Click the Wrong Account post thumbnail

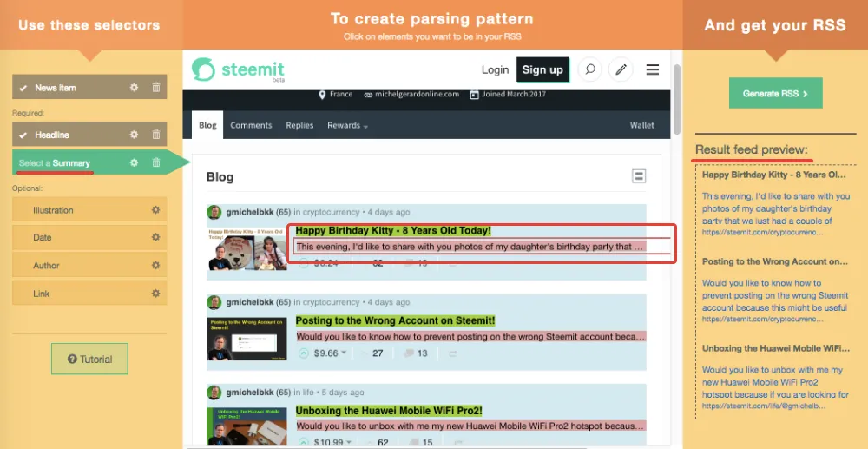coord(247,339)
